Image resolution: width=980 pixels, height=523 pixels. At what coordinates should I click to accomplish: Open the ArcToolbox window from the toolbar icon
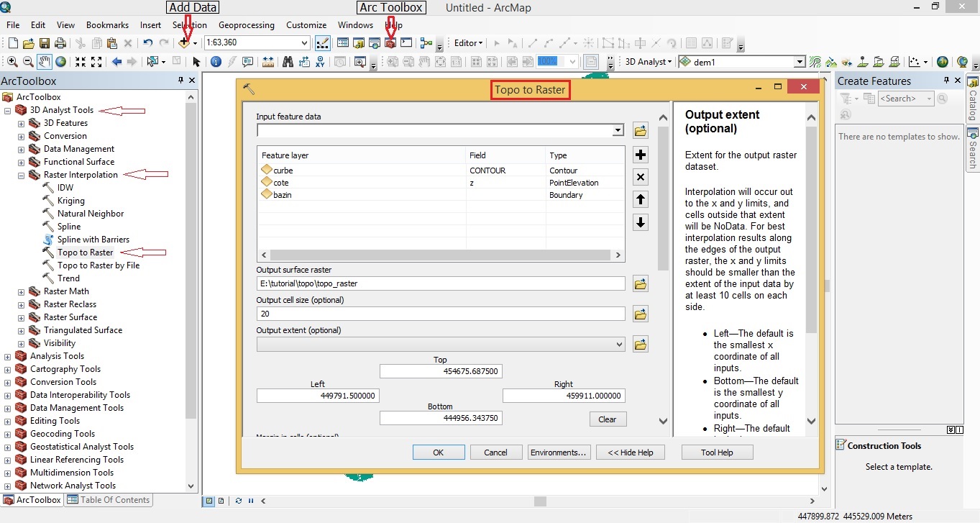click(x=390, y=43)
